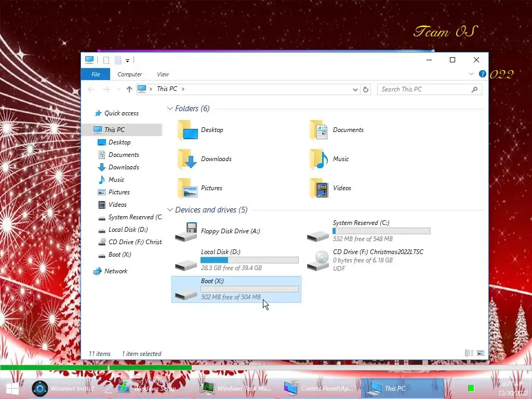The width and height of the screenshot is (532, 399).
Task: Open the Music folder in Folders
Action: (329, 159)
